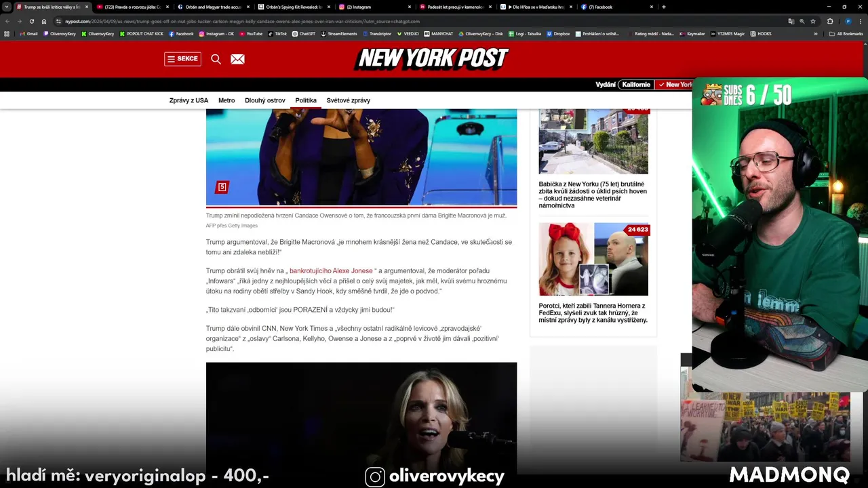Click the blonde woman photo in article
The image size is (868, 488).
pyautogui.click(x=361, y=418)
